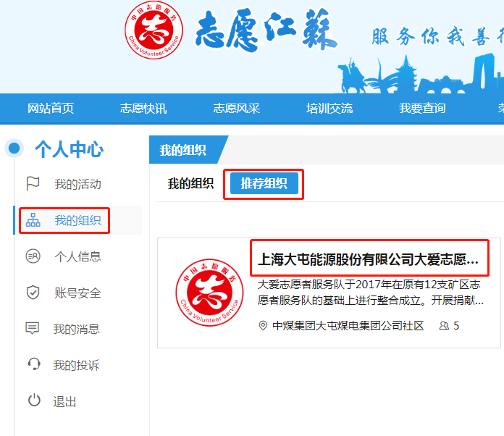This screenshot has height=436, width=504.
Task: Open 我要查询 navigation item
Action: pos(422,109)
